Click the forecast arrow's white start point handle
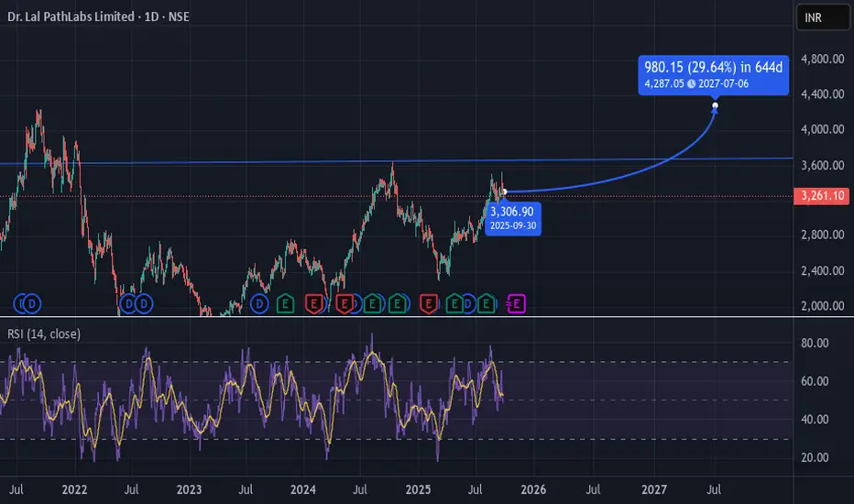This screenshot has width=854, height=504. [x=504, y=192]
